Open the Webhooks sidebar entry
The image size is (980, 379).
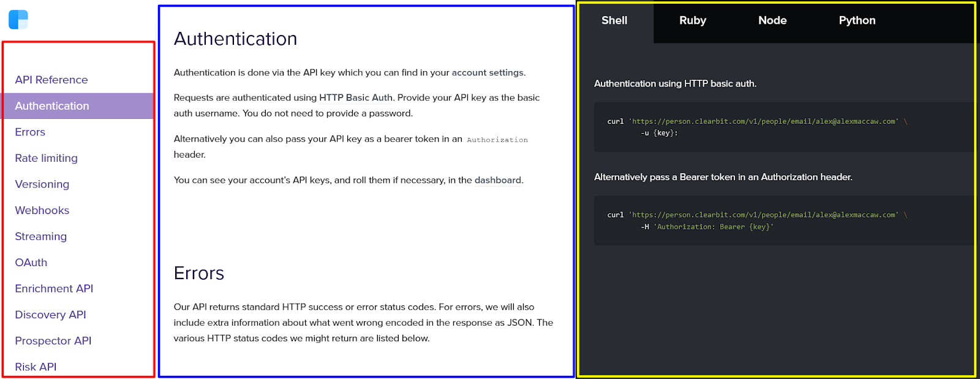(x=42, y=210)
